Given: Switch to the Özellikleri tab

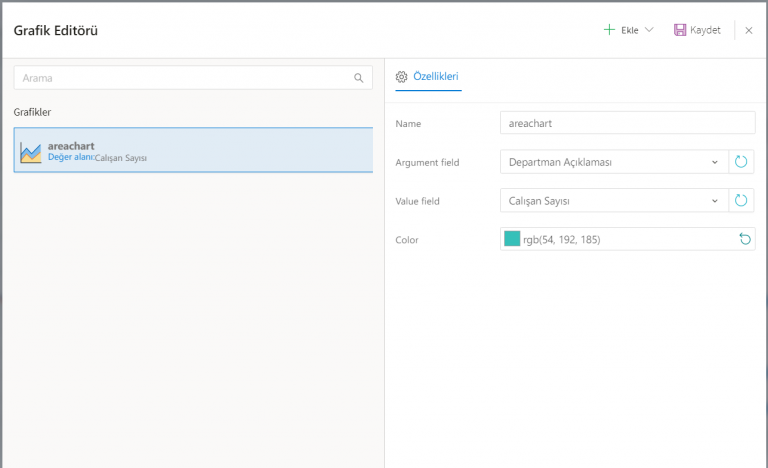Looking at the screenshot, I should pos(435,76).
